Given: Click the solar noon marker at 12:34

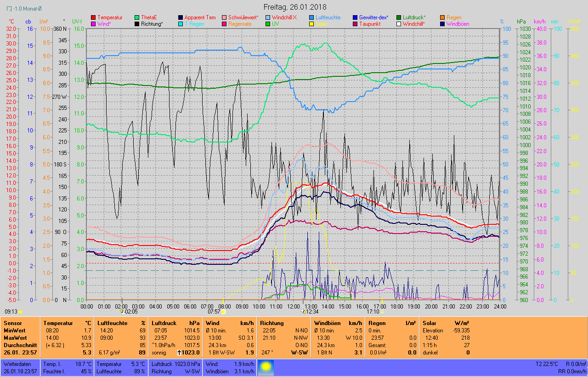Looking at the screenshot, I should [x=303, y=311].
